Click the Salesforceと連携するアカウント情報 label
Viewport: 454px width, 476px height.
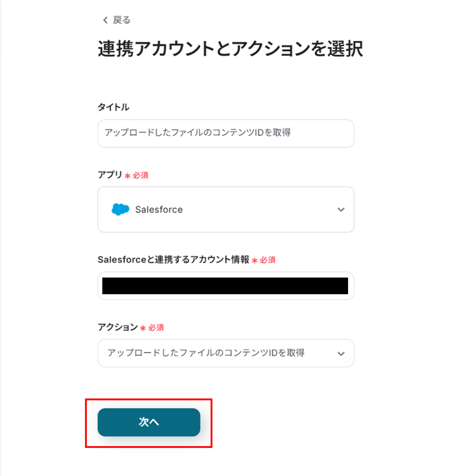173,259
